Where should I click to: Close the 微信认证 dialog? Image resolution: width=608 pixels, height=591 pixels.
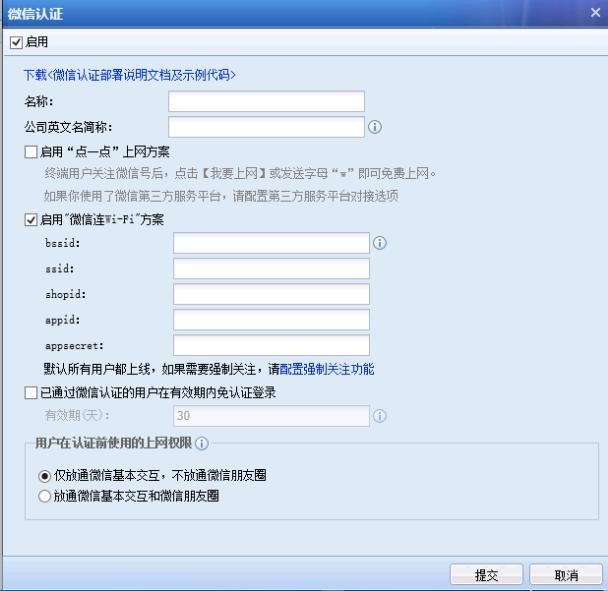(595, 13)
